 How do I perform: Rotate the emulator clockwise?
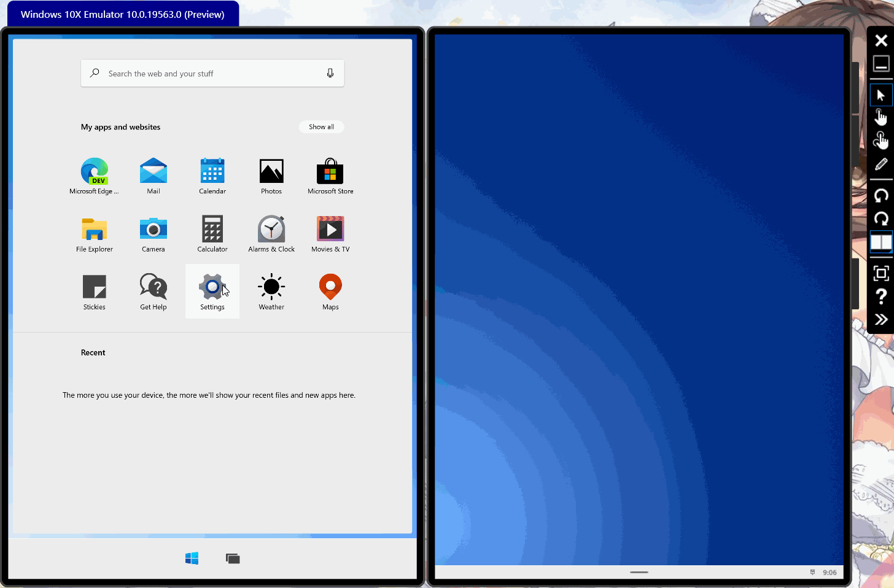880,219
